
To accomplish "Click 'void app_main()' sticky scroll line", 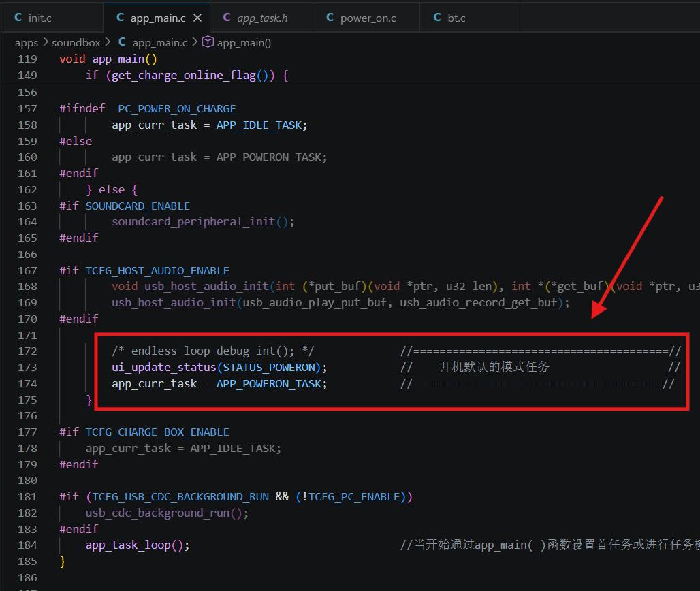I will pyautogui.click(x=108, y=59).
